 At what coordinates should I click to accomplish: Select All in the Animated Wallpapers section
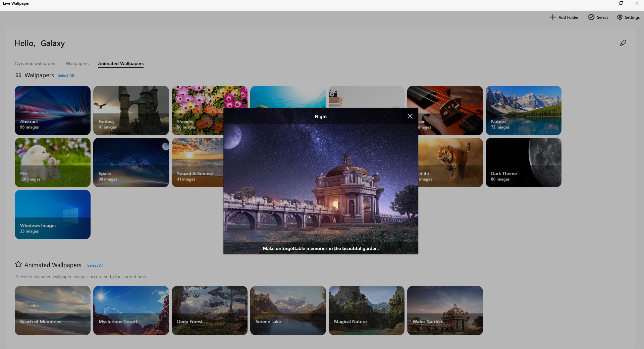click(95, 265)
